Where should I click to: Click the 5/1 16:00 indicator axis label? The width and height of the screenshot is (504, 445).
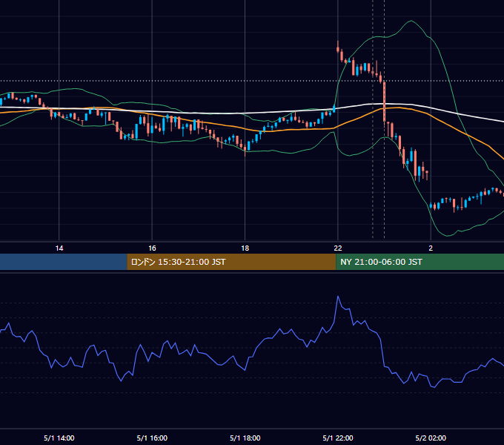click(152, 438)
